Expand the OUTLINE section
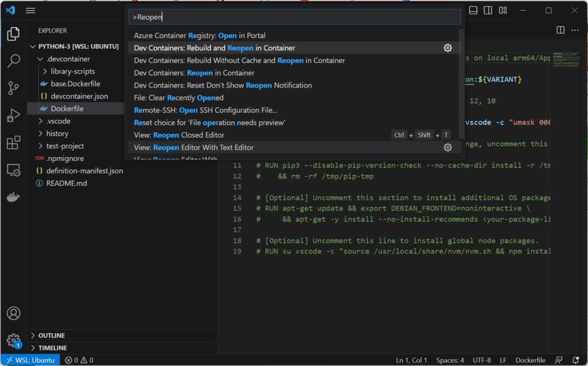Screen dimensions: 588x366 [x=51, y=336]
